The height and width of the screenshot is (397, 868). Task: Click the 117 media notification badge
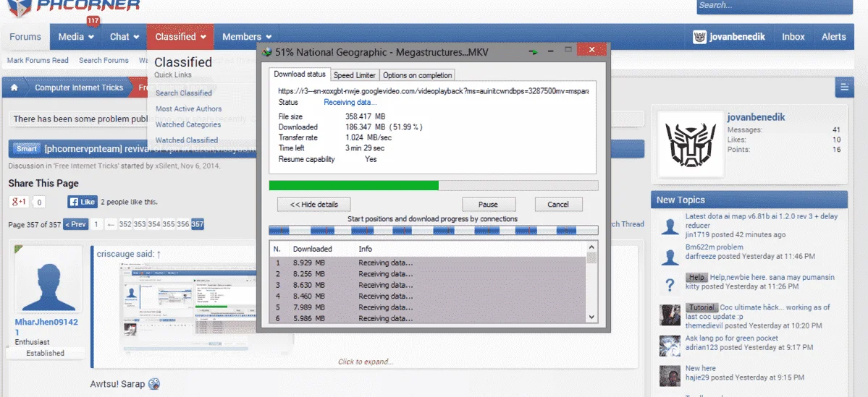coord(93,20)
